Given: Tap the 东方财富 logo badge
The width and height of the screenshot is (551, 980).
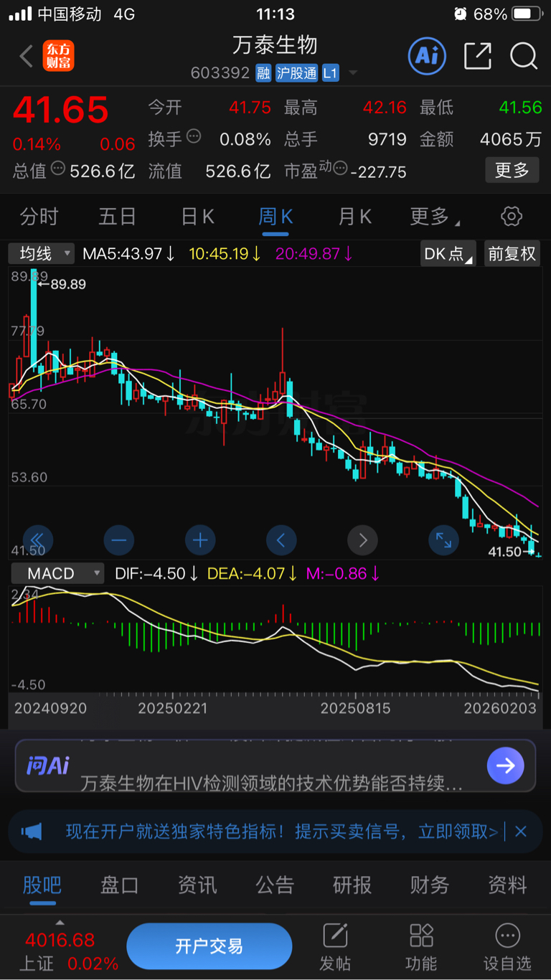Looking at the screenshot, I should [59, 56].
